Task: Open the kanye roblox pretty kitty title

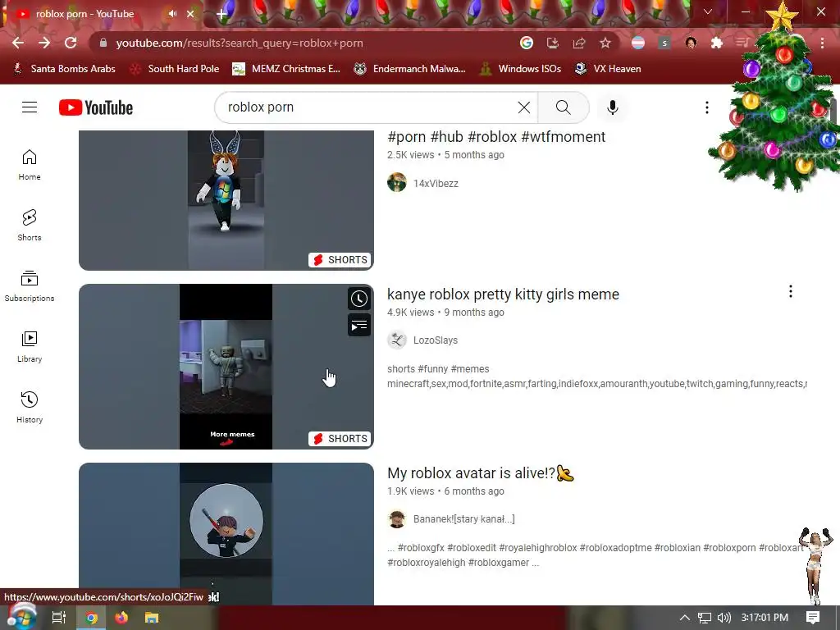Action: coord(503,294)
